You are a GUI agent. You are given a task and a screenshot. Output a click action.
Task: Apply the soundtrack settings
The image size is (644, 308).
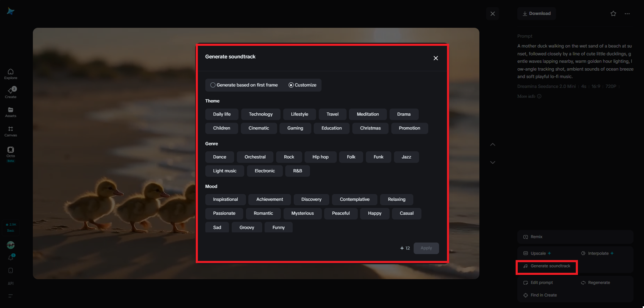click(x=426, y=248)
